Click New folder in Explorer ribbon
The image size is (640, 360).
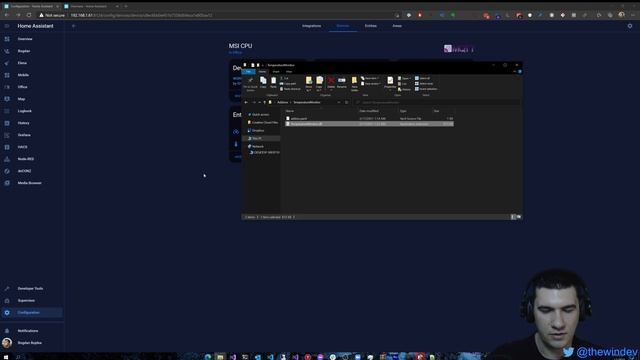pos(354,83)
